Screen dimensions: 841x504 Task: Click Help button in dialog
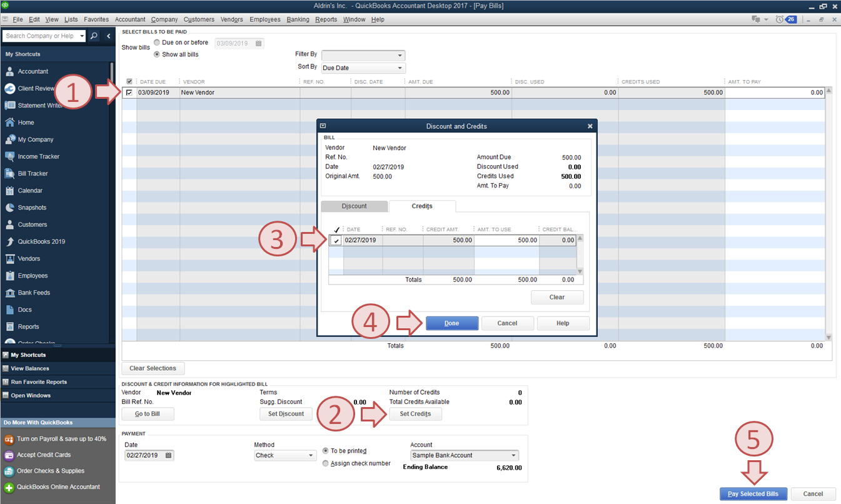point(563,323)
